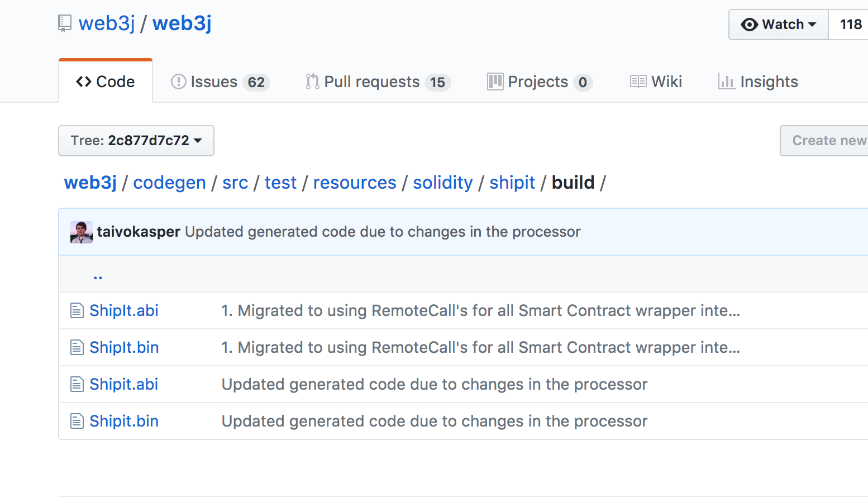
Task: Open the taivokasper author link
Action: point(139,232)
